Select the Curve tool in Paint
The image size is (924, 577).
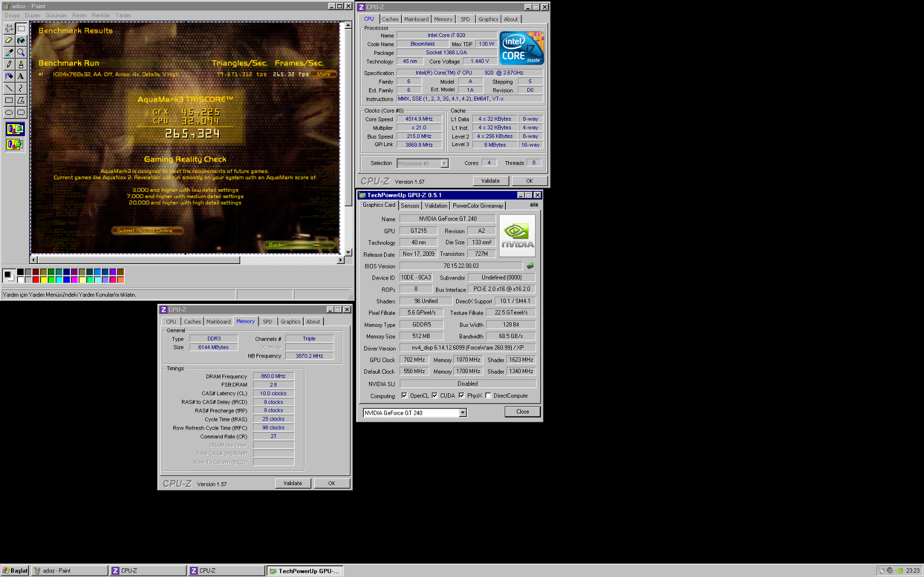coord(21,88)
